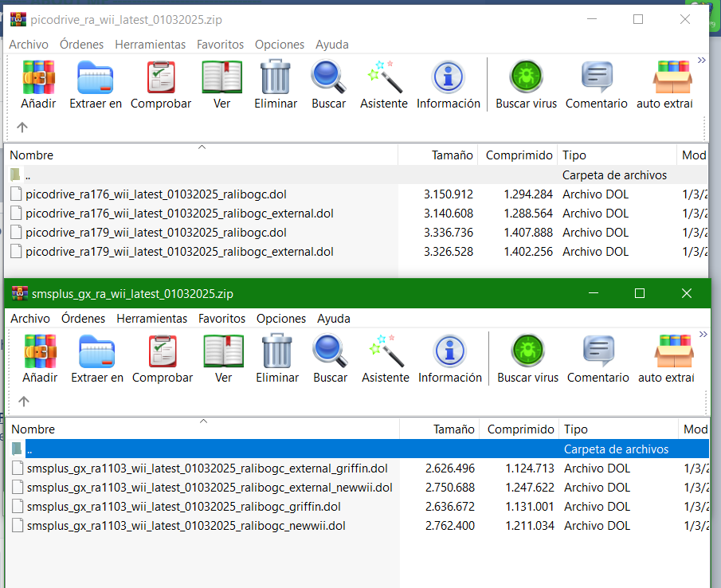This screenshot has height=588, width=721.
Task: Sort by Tamaño column in picodrive window
Action: pyautogui.click(x=438, y=155)
